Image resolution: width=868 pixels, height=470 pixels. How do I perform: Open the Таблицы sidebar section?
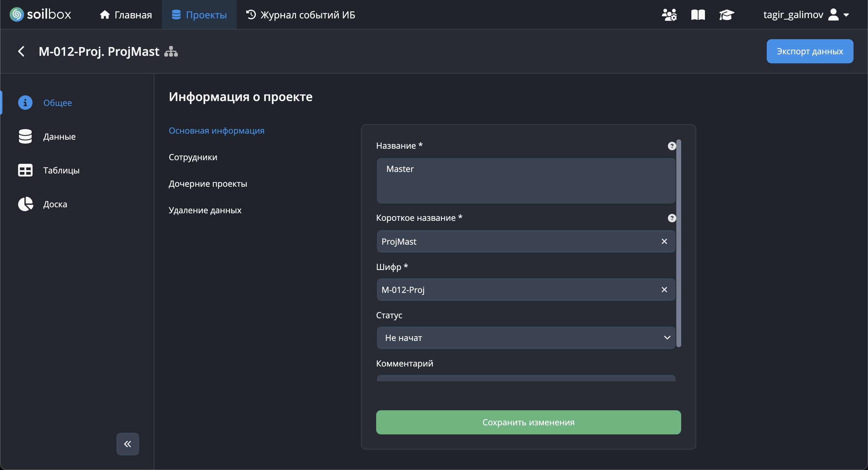tap(61, 170)
